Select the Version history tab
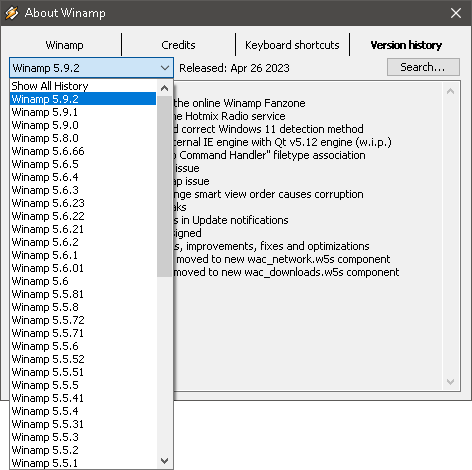The height and width of the screenshot is (470, 472). coord(406,45)
